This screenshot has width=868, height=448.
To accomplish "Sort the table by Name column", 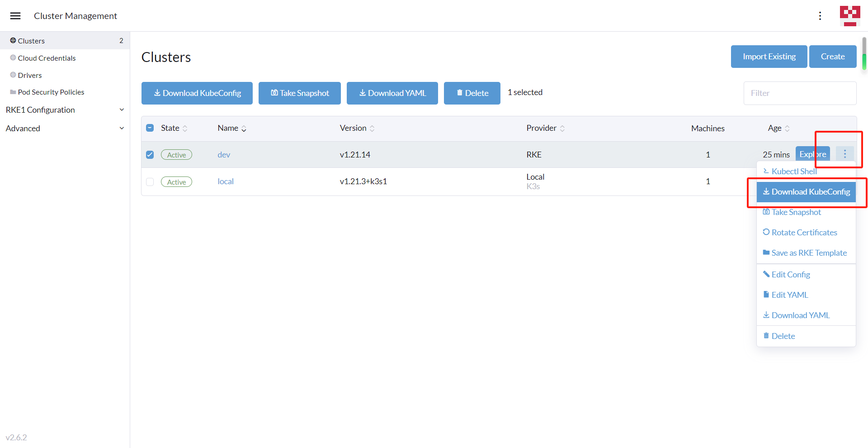I will coord(232,128).
